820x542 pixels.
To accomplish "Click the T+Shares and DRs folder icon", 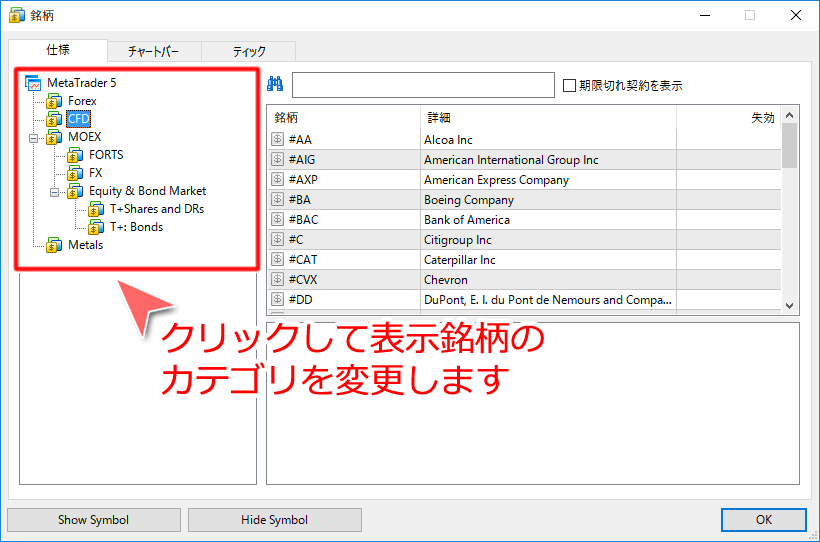I will (96, 209).
